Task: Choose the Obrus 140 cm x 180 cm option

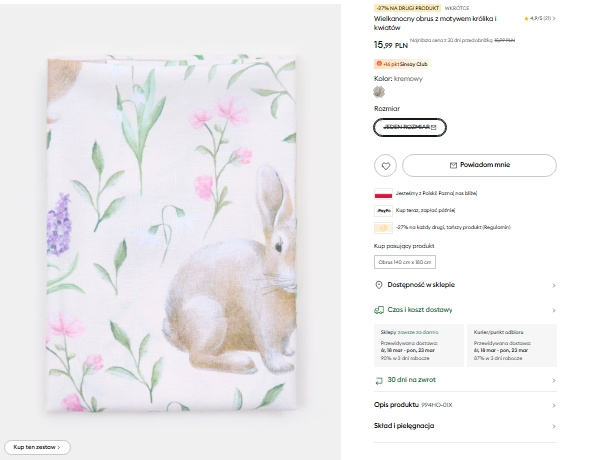Action: point(405,262)
